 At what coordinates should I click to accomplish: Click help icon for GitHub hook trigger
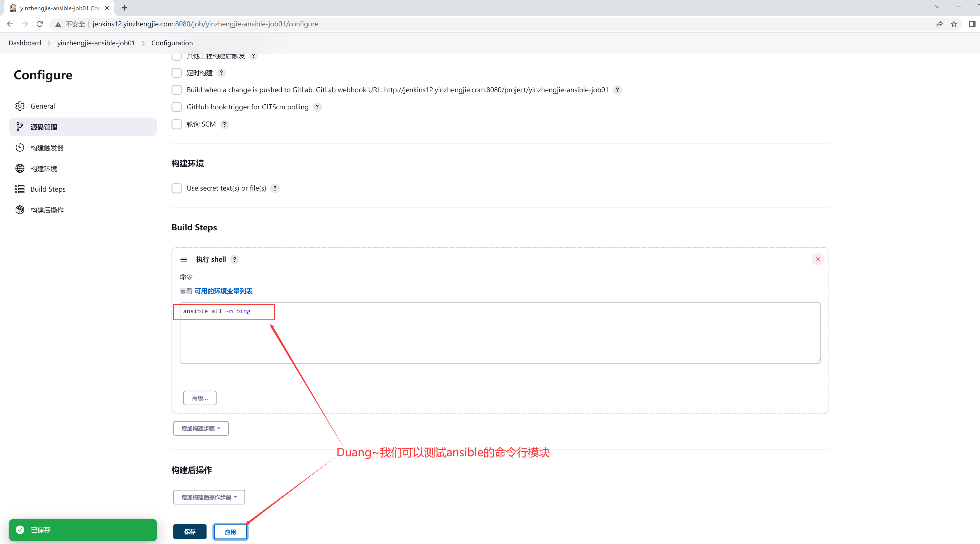click(317, 107)
